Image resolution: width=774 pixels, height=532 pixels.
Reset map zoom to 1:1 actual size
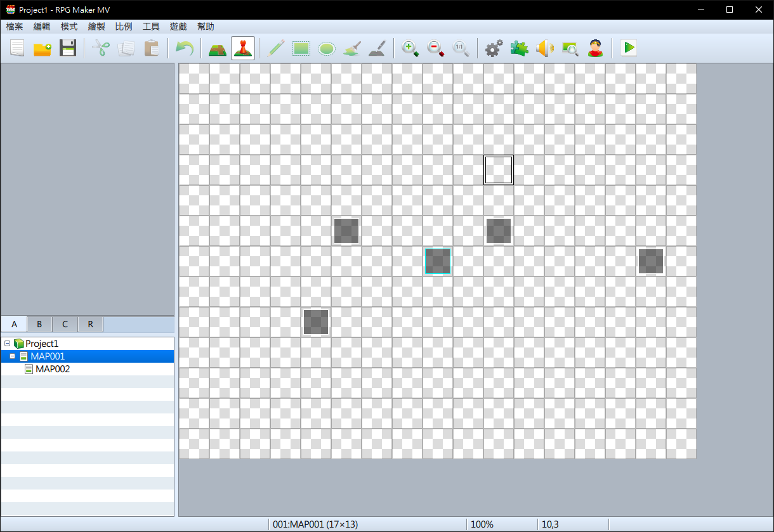tap(461, 48)
